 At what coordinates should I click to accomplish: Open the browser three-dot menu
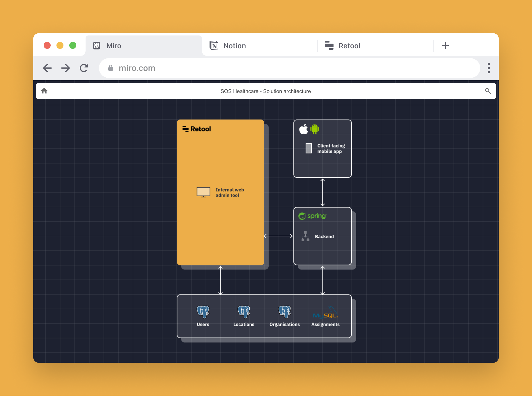point(489,68)
